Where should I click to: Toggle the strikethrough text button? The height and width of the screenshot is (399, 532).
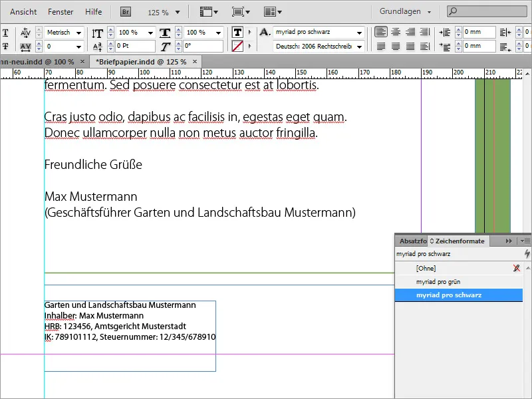5,46
